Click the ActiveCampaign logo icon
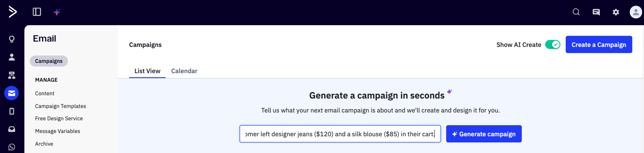 (12, 12)
